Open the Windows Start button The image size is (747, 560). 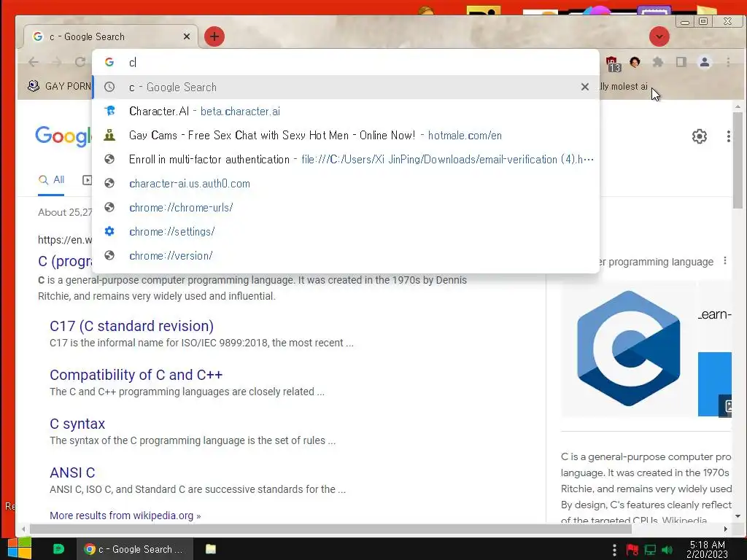(x=20, y=548)
